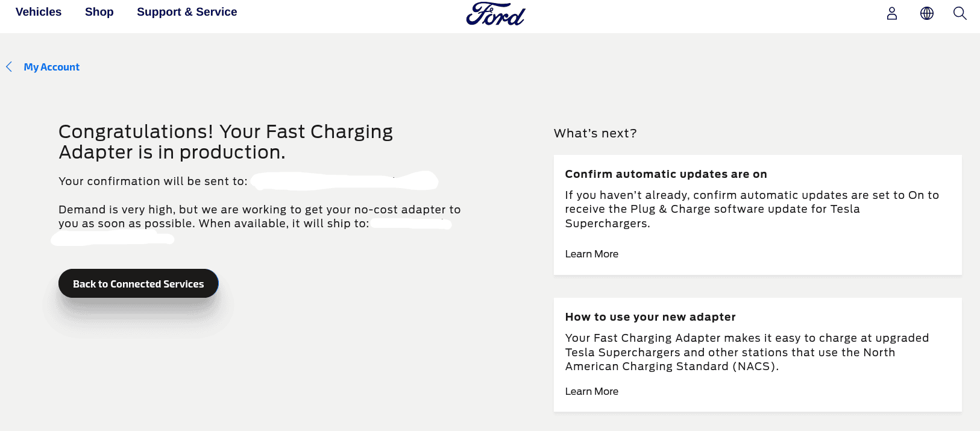Open the Shop menu
The image size is (980, 431).
click(x=99, y=12)
